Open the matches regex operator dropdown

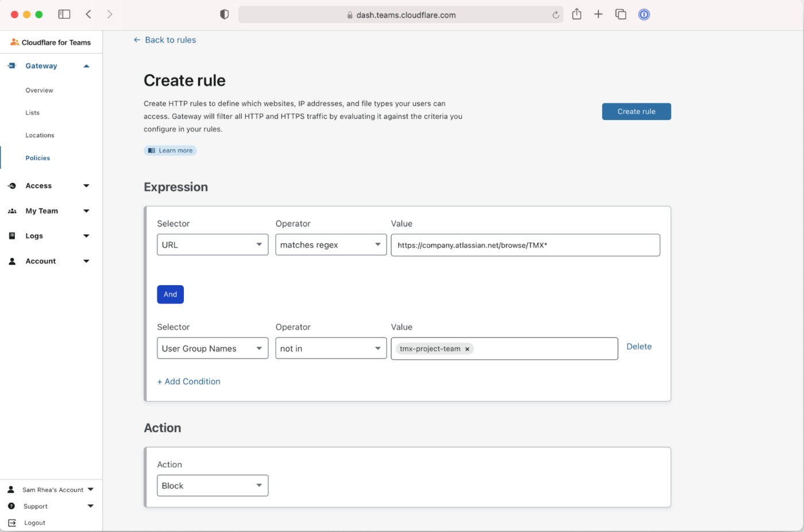click(x=331, y=244)
